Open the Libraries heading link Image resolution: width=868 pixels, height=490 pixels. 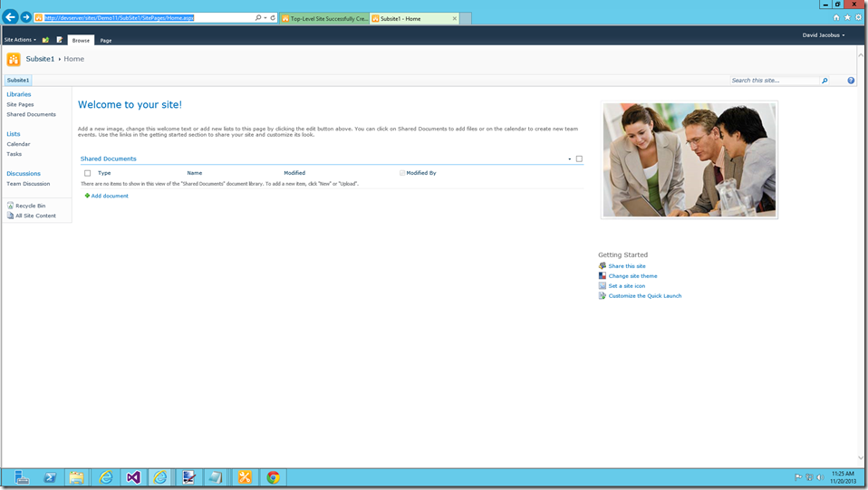[19, 94]
